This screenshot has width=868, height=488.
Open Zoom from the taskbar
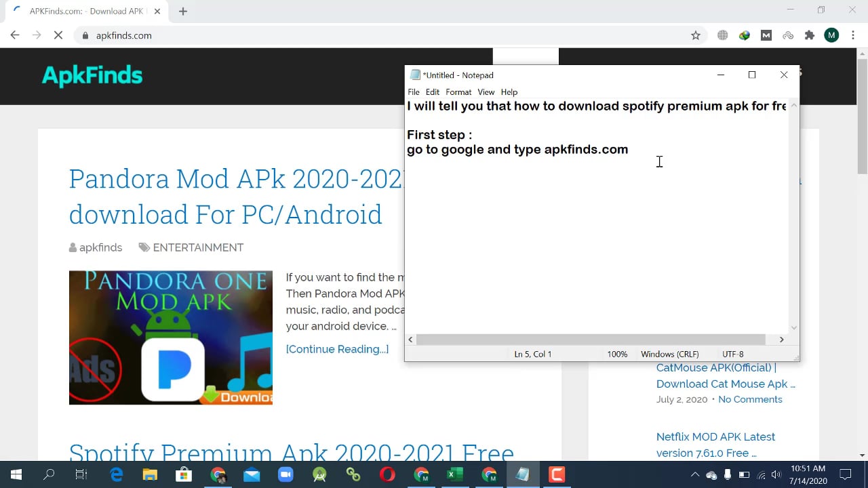285,474
